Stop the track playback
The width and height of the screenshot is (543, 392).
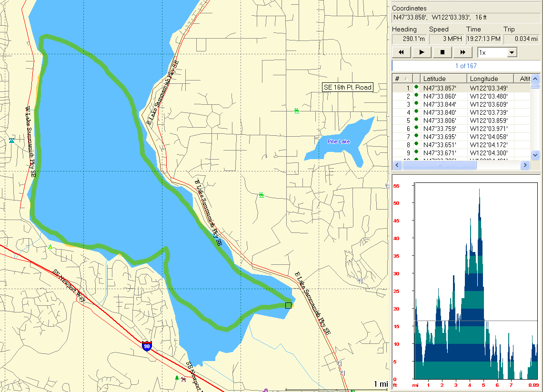442,52
